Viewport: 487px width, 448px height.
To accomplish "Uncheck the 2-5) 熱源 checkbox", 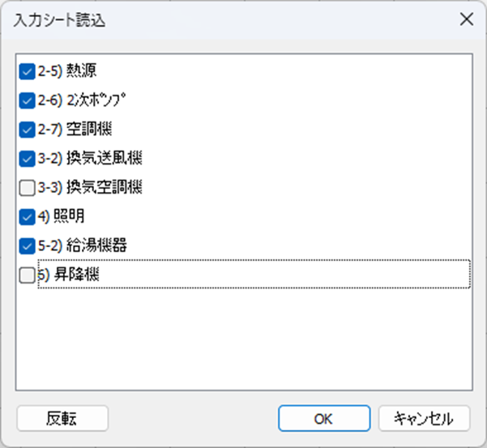I will [x=27, y=71].
